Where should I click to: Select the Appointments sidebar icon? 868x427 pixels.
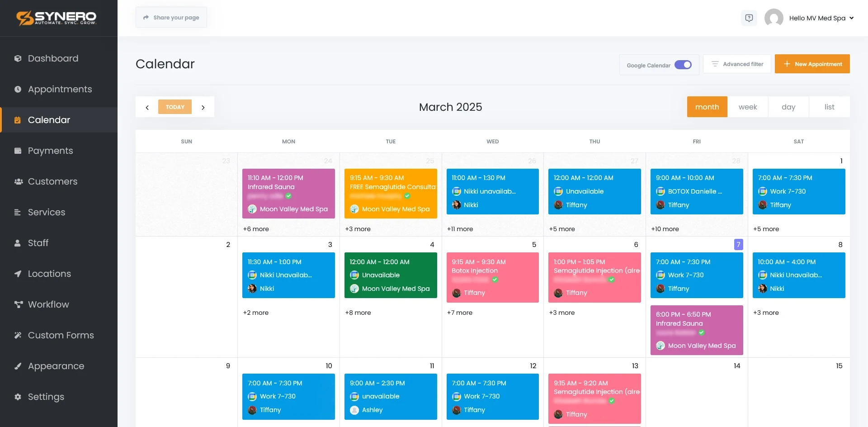[18, 89]
